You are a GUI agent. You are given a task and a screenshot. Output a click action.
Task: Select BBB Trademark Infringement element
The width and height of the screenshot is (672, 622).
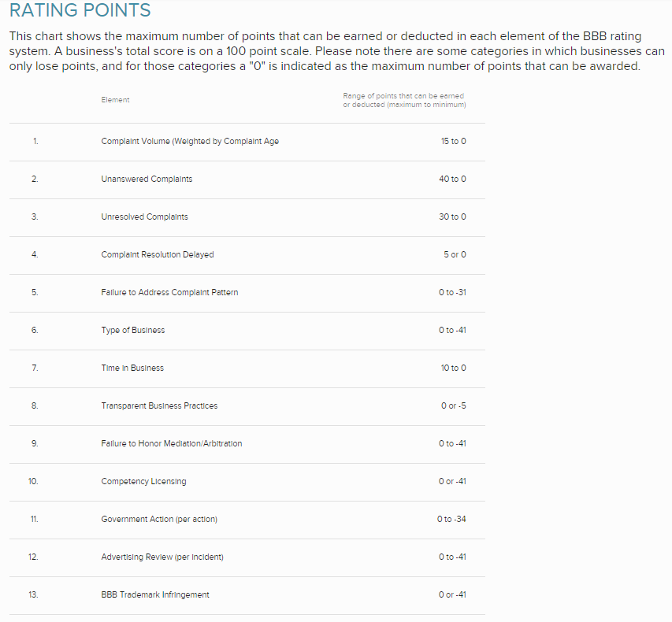pyautogui.click(x=155, y=594)
